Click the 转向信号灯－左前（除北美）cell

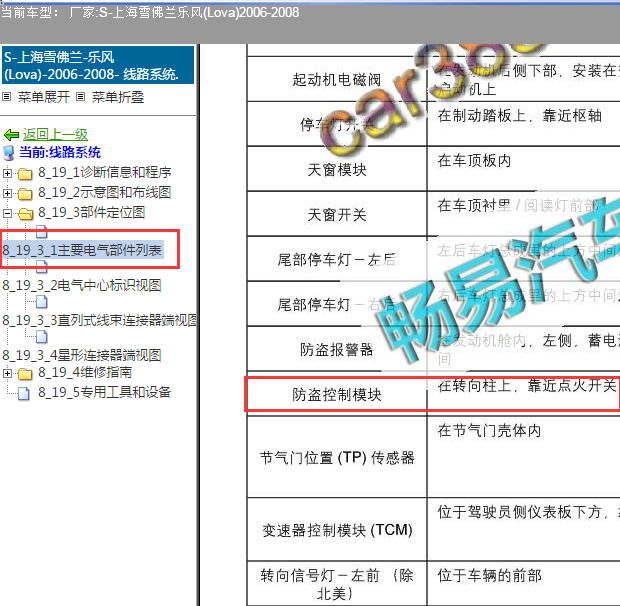coord(337,584)
